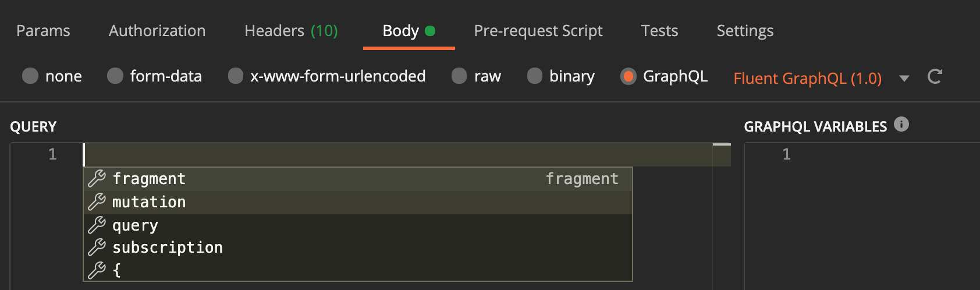Choose x-www-form-urlencoded body type
This screenshot has height=290, width=980.
pyautogui.click(x=236, y=76)
